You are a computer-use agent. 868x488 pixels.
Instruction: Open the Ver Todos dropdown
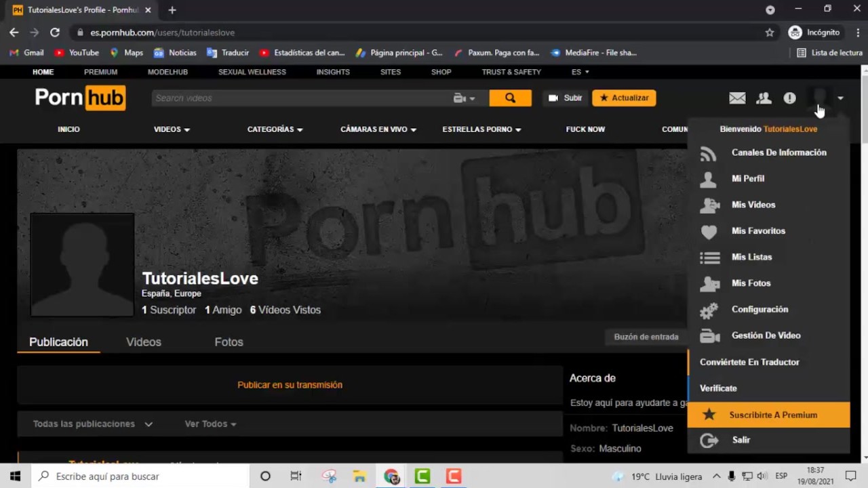click(x=210, y=424)
